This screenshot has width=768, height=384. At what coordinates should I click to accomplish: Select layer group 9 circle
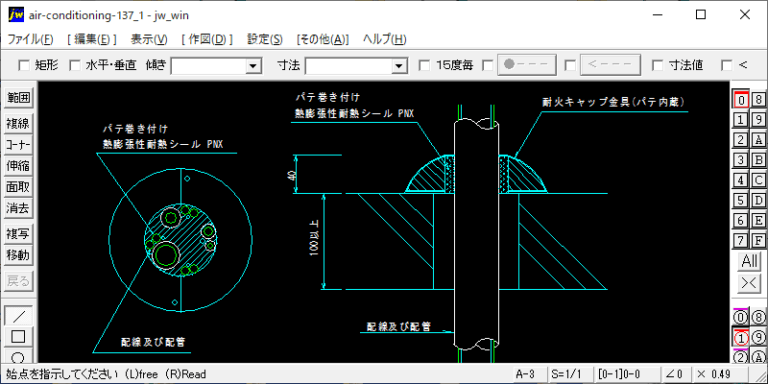(x=758, y=338)
